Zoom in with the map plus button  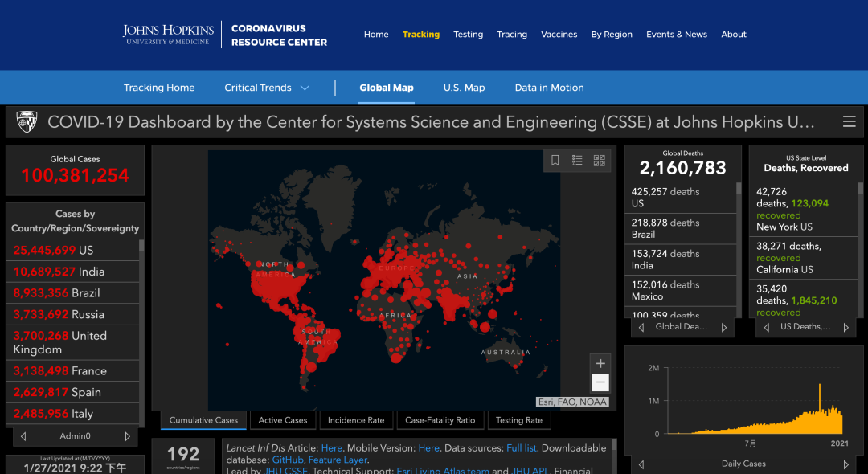coord(600,363)
